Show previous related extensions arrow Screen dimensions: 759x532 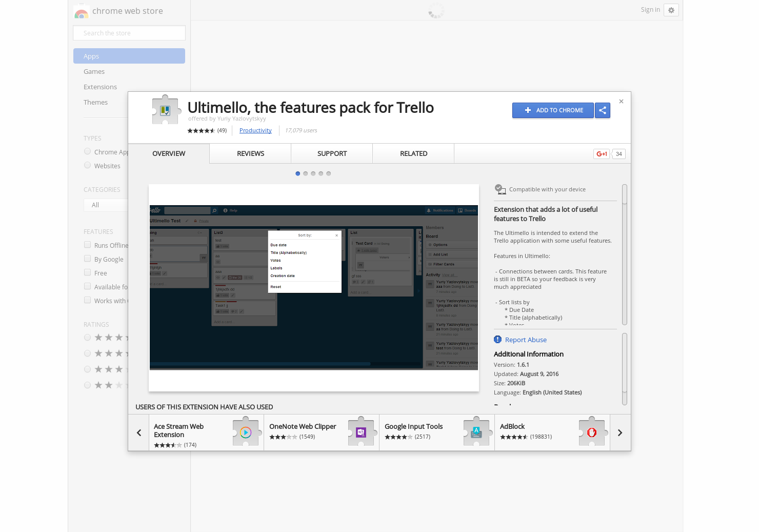pos(138,433)
